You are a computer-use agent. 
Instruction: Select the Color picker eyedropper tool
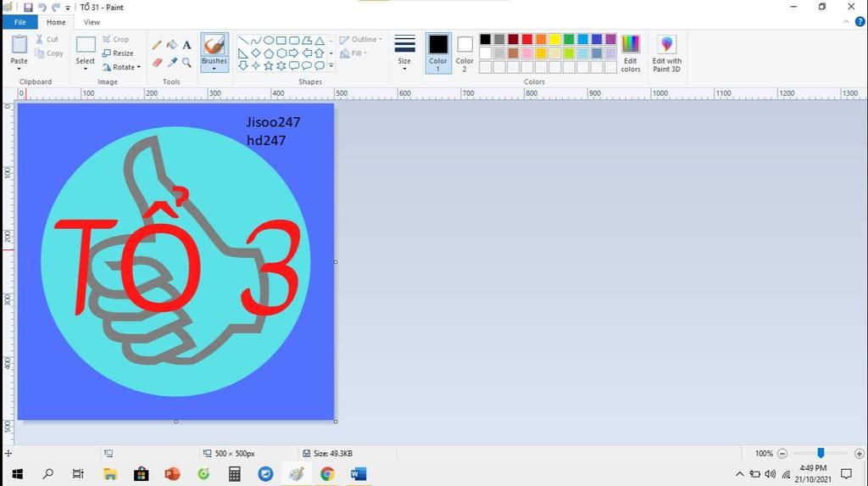tap(172, 63)
